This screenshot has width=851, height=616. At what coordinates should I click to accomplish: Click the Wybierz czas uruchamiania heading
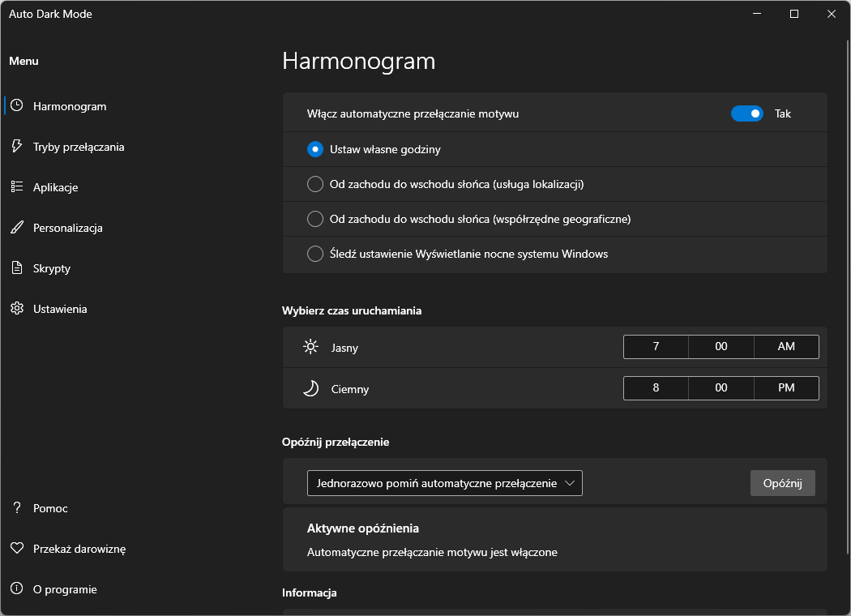click(x=352, y=310)
